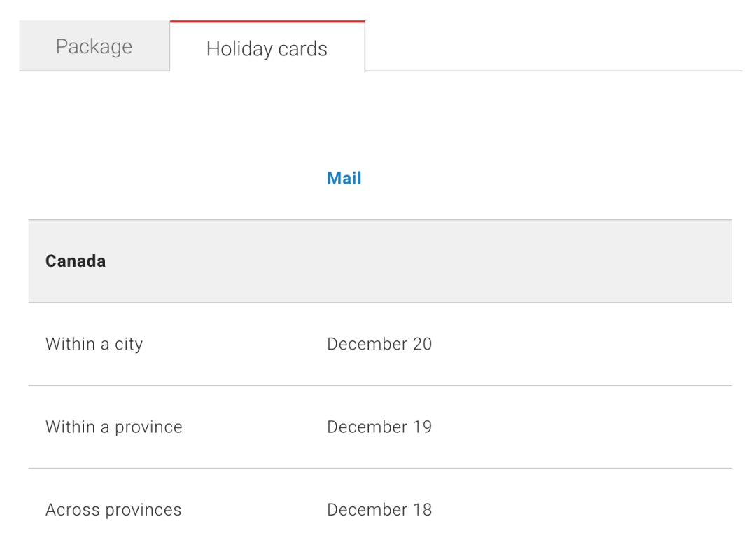Select the Holiday cards tab
The width and height of the screenshot is (756, 545).
tap(267, 47)
